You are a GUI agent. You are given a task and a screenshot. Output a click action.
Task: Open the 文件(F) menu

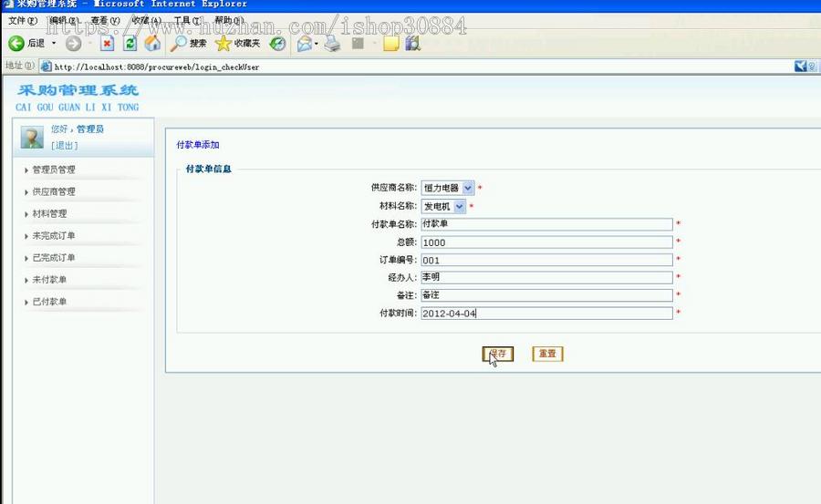click(x=23, y=20)
